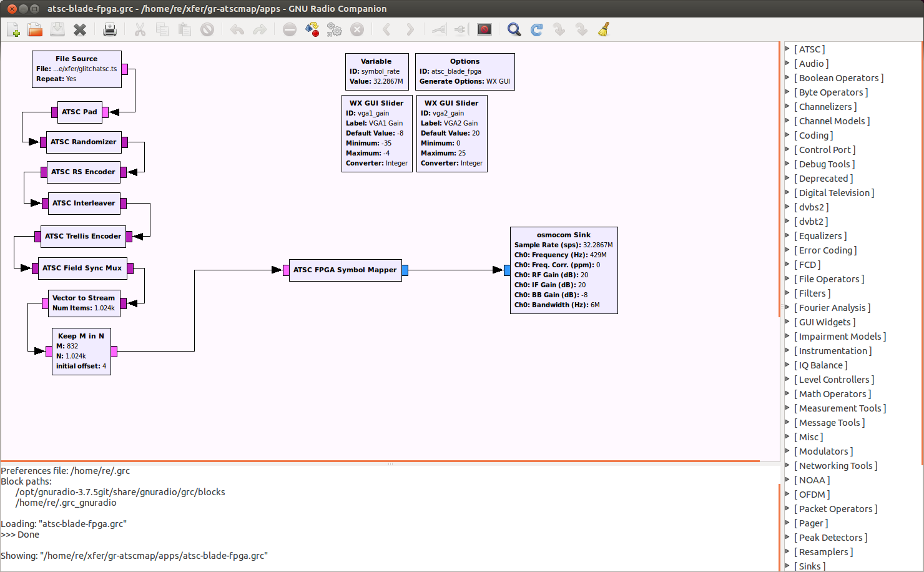924x572 pixels.
Task: Click the Kill flow graph icon
Action: (357, 29)
